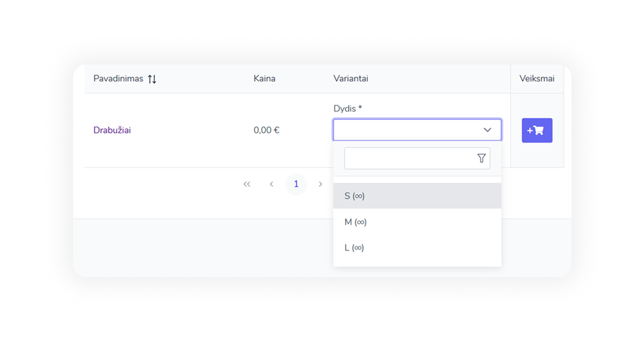
Task: Select page 1 in pagination
Action: click(x=296, y=184)
